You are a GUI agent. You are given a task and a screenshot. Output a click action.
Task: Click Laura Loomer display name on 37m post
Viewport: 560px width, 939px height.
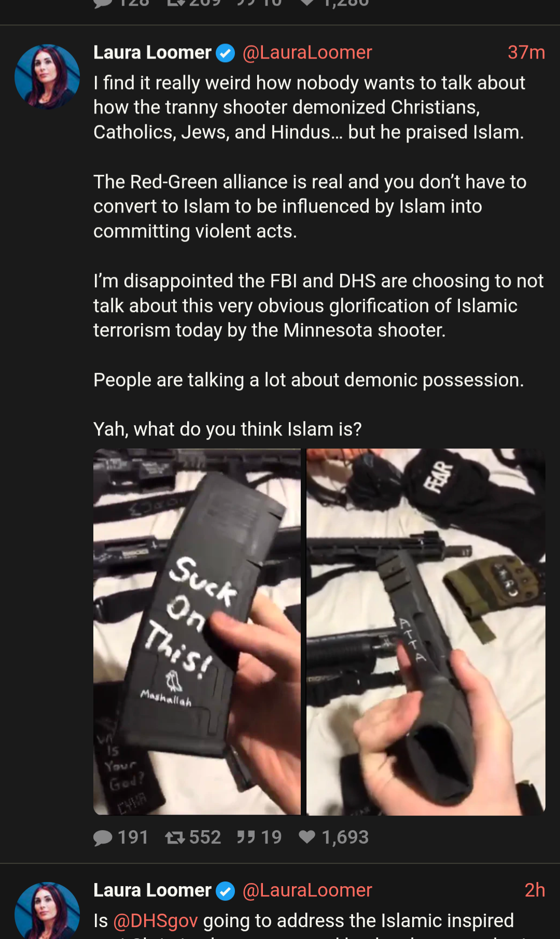pos(152,52)
